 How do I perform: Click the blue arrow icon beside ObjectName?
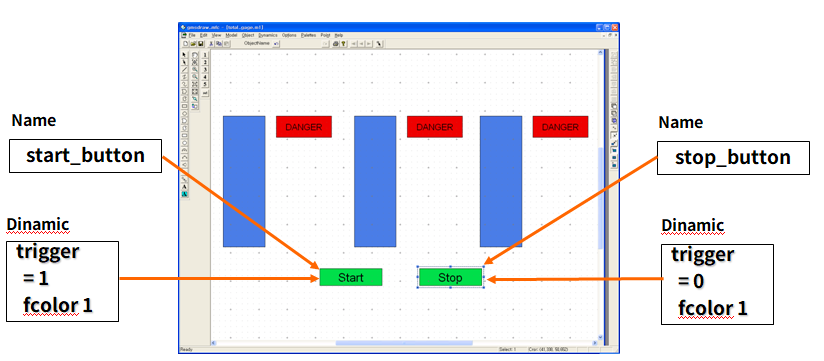point(276,44)
